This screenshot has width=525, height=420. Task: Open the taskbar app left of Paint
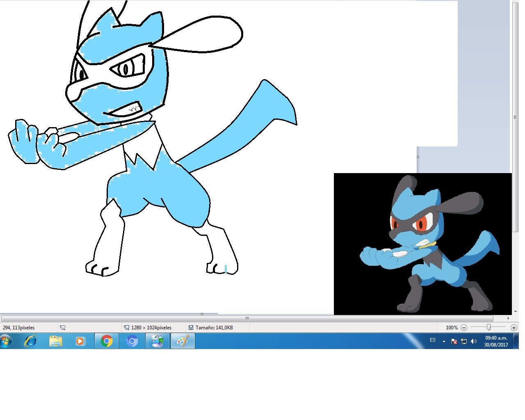157,341
